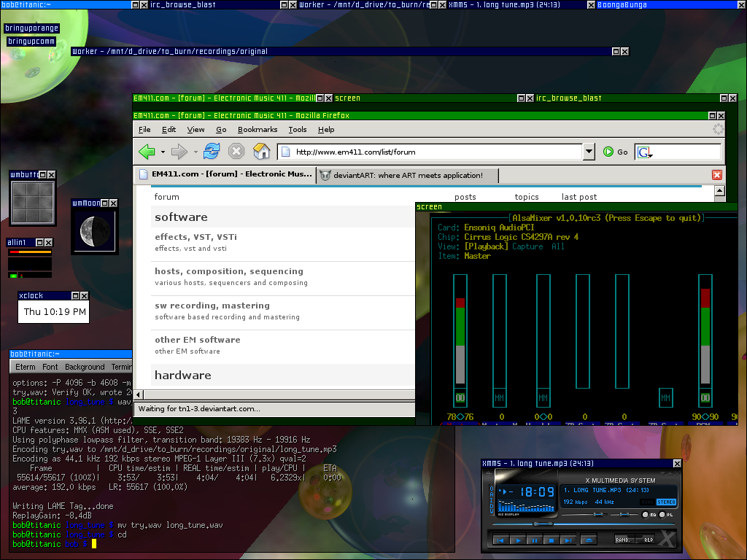Toggle the XMMS PL playlist button
Screen dimensions: 747x560
(666, 515)
